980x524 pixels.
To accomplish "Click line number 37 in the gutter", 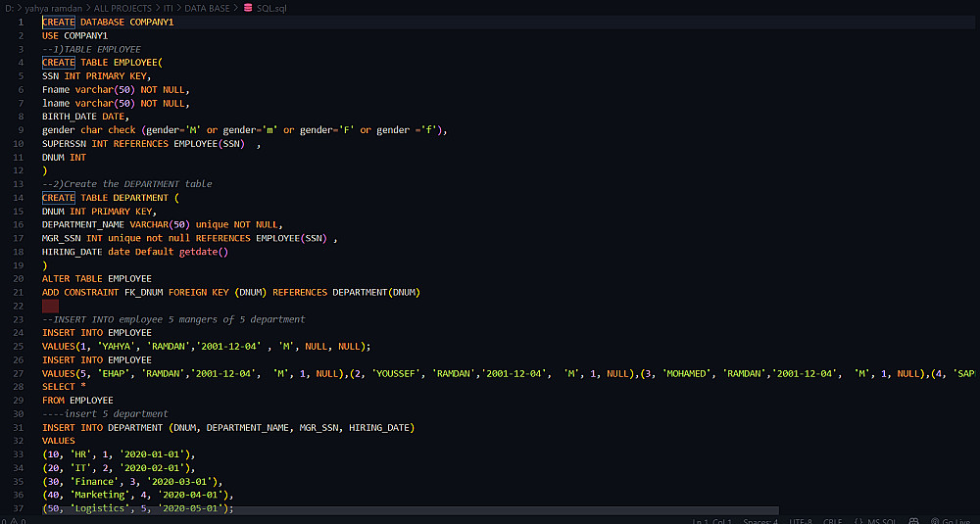I will pyautogui.click(x=18, y=507).
